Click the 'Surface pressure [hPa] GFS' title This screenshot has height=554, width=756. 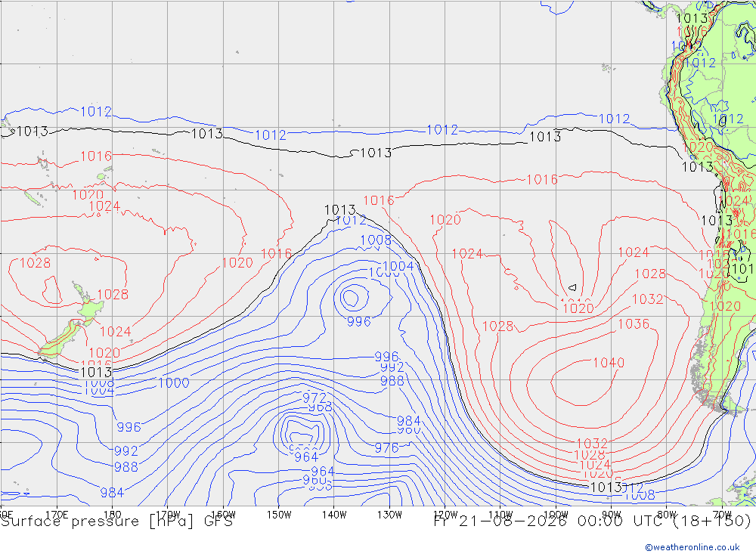(x=116, y=522)
